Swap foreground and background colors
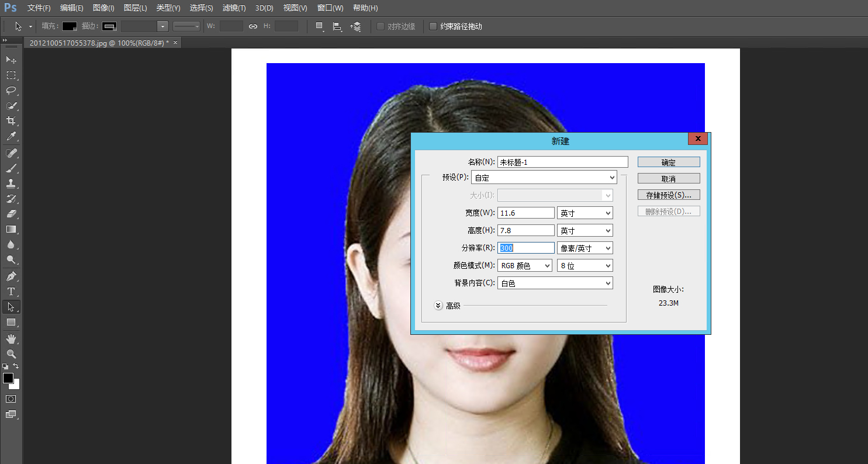 [16, 366]
